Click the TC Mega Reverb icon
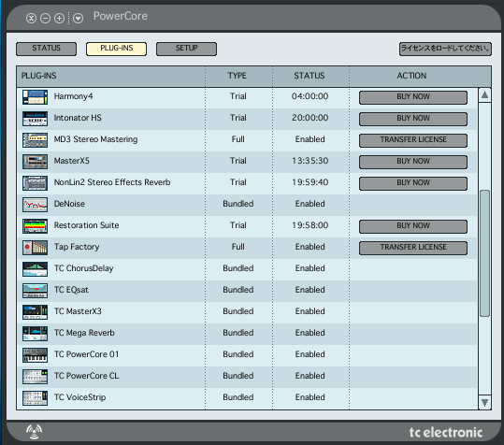The height and width of the screenshot is (445, 504). tap(35, 334)
